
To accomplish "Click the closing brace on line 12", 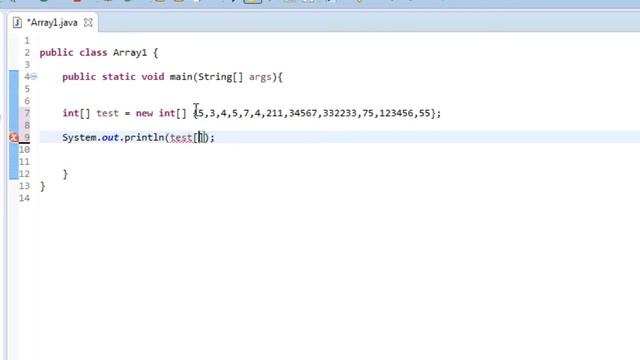I will pyautogui.click(x=65, y=174).
